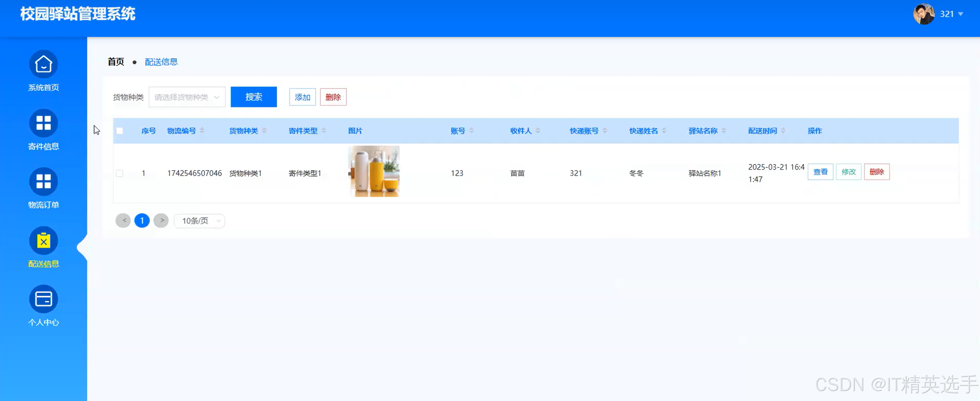Open the 系统首页 home icon
Screen dimensions: 980x401
pos(43,64)
